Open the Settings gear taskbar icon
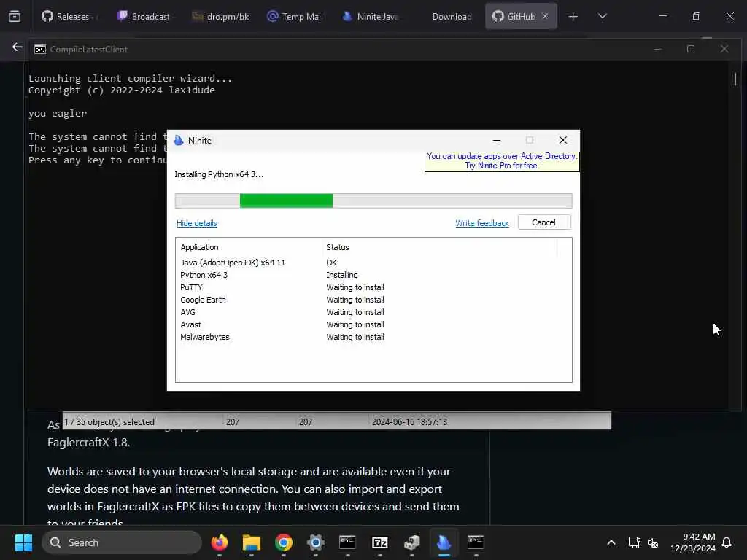 (315, 542)
